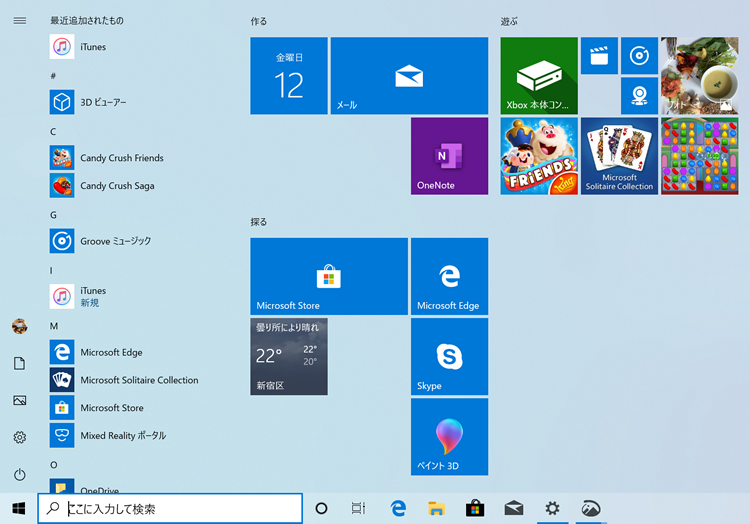Open the weather tile for 新宿区

click(x=289, y=357)
